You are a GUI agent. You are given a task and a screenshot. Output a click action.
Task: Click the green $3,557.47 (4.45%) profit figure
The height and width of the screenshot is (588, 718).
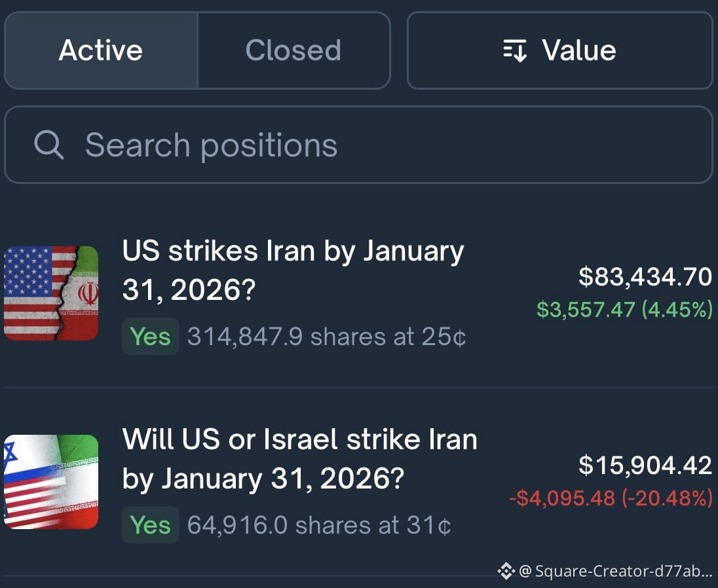[624, 309]
